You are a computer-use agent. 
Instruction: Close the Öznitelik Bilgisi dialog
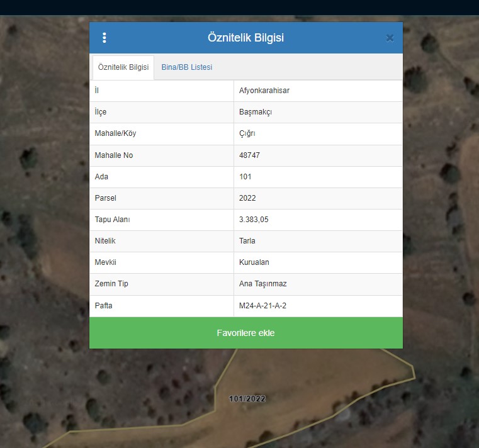pos(390,38)
